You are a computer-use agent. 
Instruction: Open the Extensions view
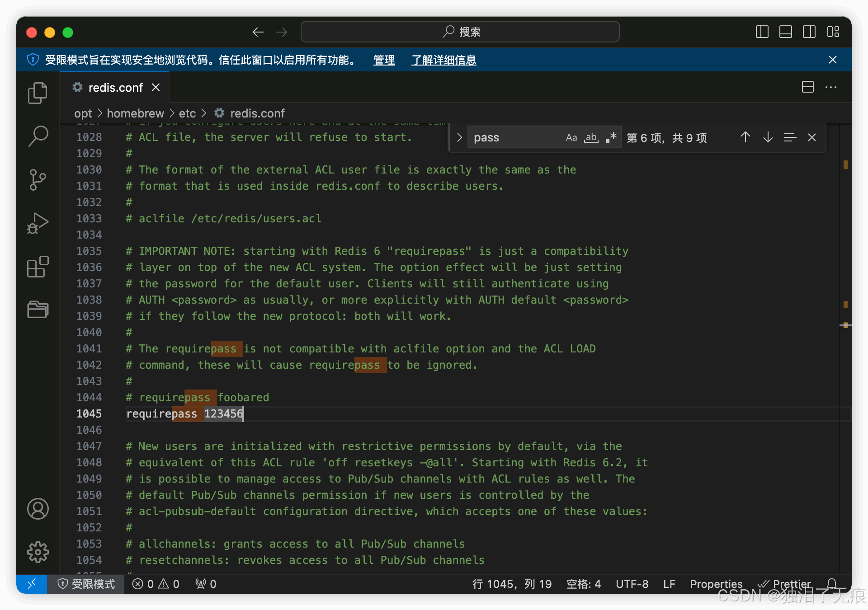click(x=38, y=266)
